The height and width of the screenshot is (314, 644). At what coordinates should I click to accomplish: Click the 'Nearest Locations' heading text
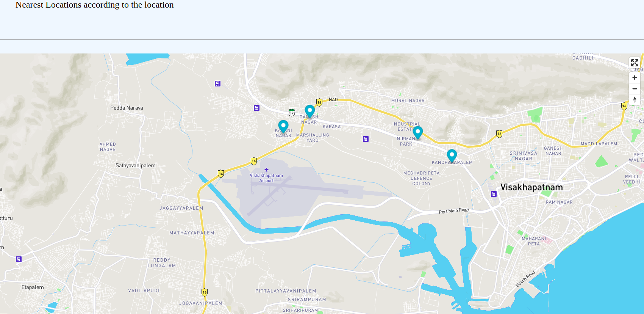coord(94,5)
